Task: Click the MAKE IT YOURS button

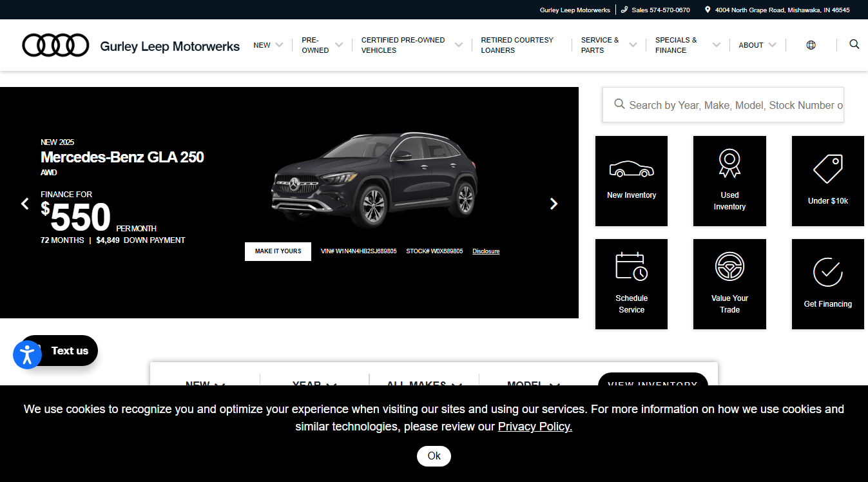Action: (x=278, y=251)
